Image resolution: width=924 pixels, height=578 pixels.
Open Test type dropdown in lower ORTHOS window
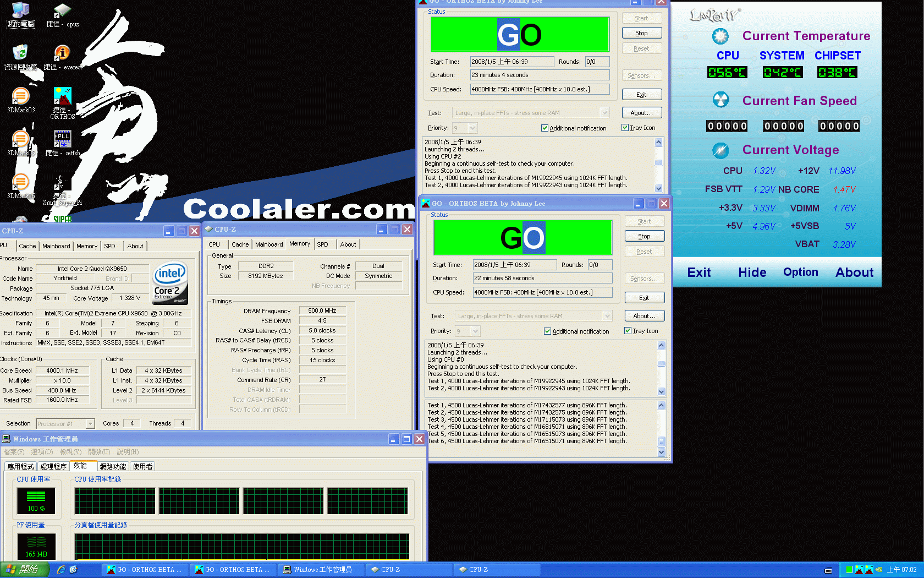[x=533, y=316]
